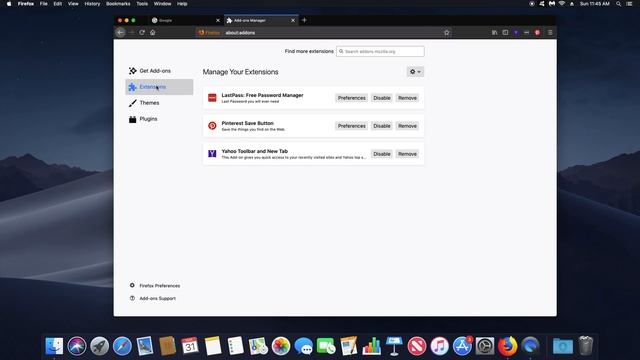This screenshot has height=360, width=640.
Task: Close the Google tab
Action: point(218,20)
